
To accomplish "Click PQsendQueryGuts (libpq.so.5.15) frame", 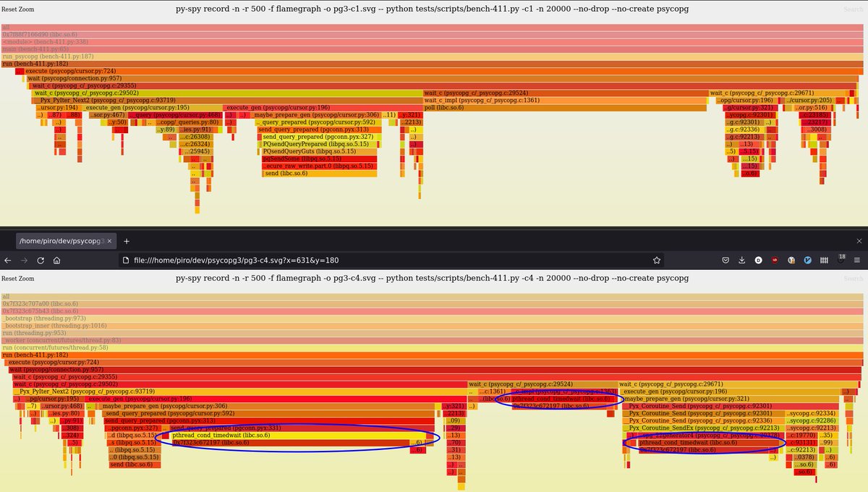I will click(x=319, y=151).
